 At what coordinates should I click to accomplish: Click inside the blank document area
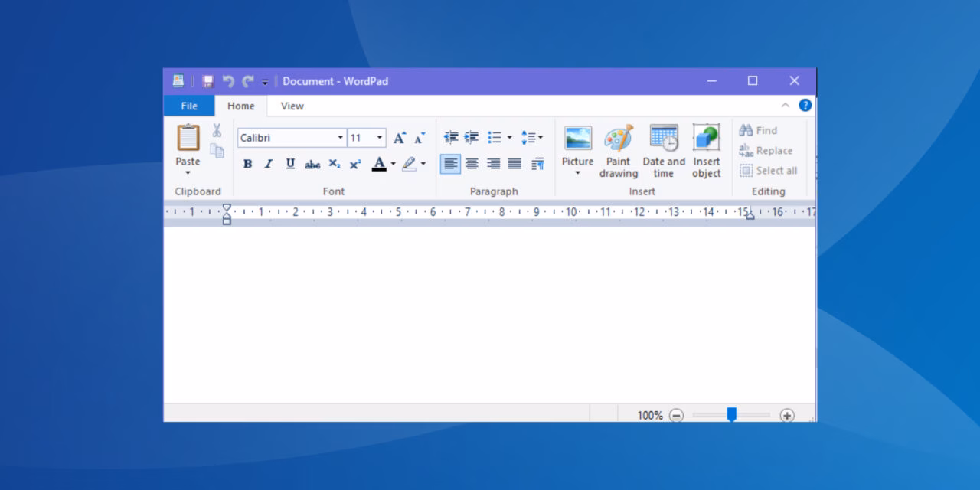click(x=490, y=314)
